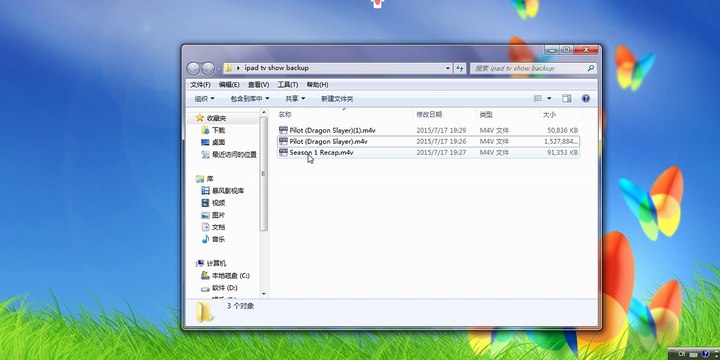The height and width of the screenshot is (360, 720).
Task: Open 软件 (D:) drive
Action: pos(219,288)
